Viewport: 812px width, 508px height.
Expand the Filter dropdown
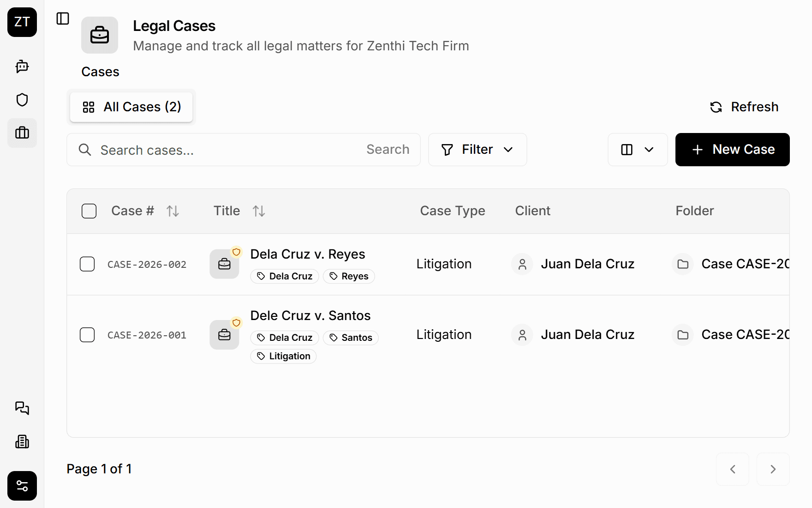[478, 150]
